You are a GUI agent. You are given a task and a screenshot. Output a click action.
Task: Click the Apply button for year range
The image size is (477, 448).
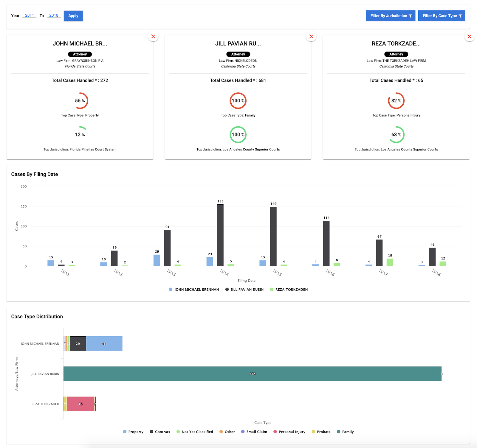click(x=73, y=15)
